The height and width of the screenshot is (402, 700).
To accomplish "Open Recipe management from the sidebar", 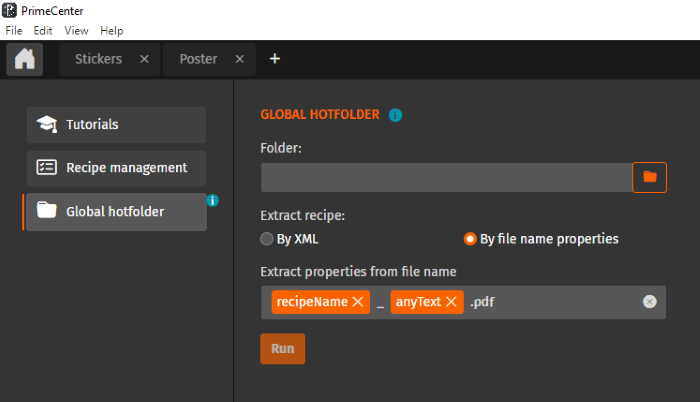I will (117, 168).
